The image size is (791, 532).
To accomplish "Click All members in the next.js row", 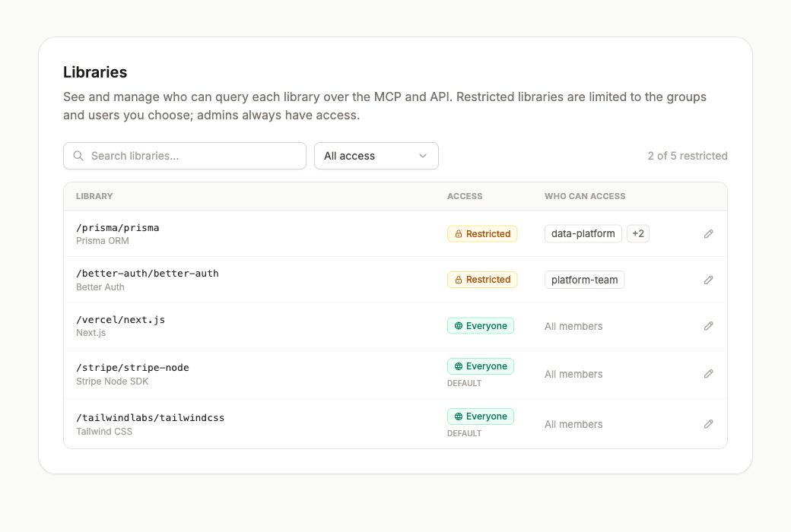I will pos(573,326).
